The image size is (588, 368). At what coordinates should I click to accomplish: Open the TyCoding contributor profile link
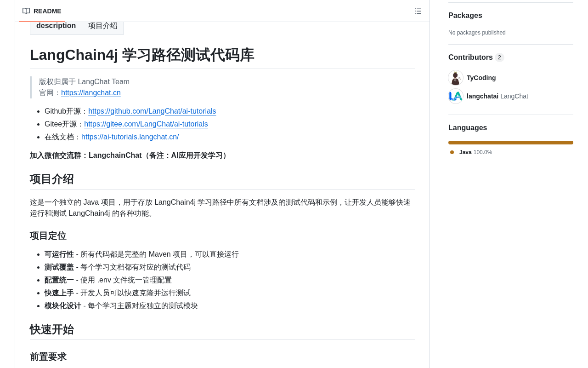coord(481,78)
